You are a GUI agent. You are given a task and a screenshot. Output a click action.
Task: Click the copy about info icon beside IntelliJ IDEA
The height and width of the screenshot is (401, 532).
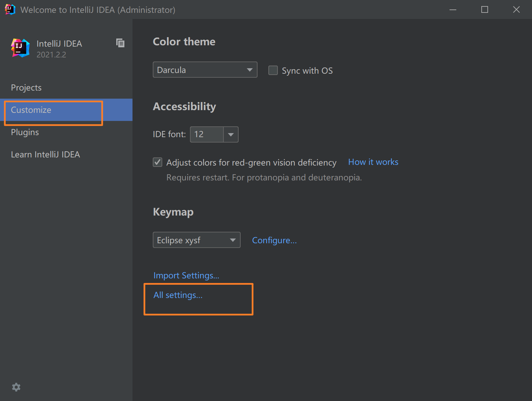point(120,43)
